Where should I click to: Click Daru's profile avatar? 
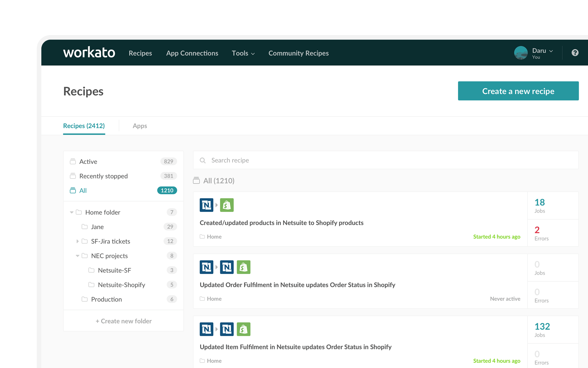click(x=521, y=53)
